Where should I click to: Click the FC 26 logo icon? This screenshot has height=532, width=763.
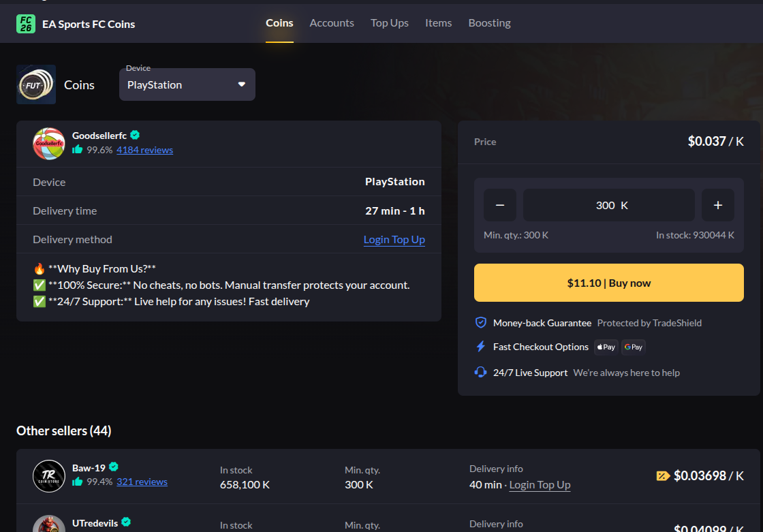[25, 22]
